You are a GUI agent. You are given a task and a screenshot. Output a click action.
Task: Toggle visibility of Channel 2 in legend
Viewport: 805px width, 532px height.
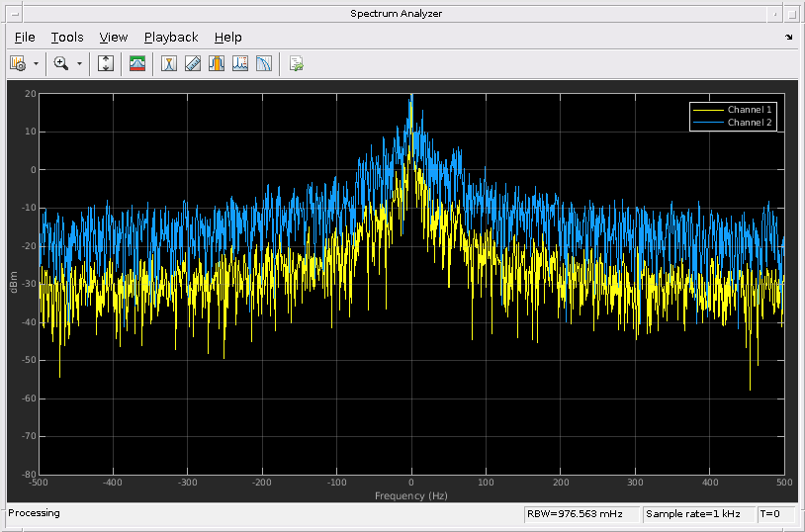pos(750,123)
